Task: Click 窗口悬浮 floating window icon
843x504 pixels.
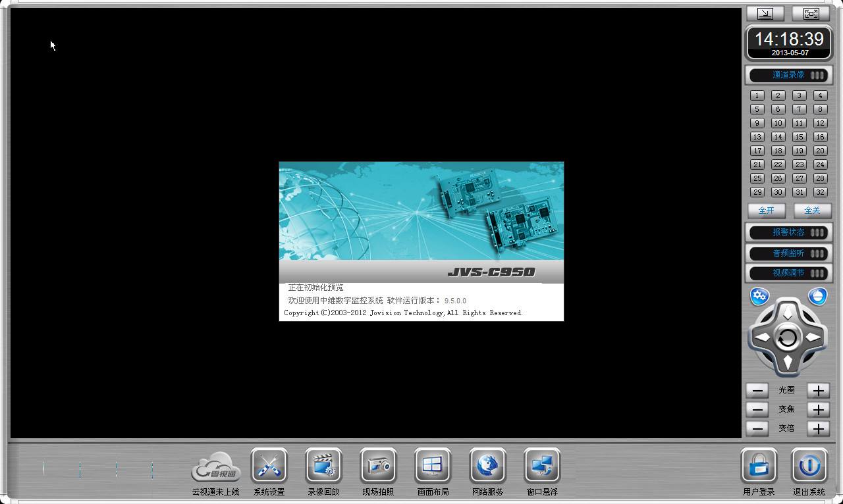Action: coord(542,466)
